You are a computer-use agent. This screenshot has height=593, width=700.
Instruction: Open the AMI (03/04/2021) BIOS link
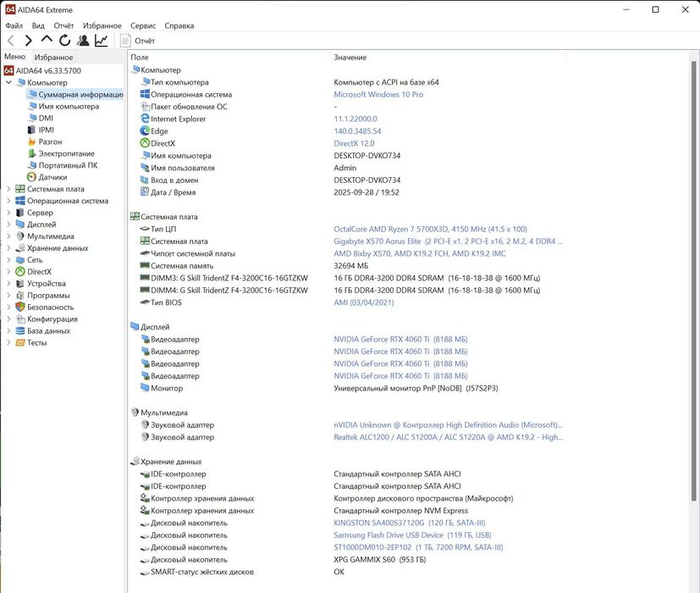click(364, 302)
